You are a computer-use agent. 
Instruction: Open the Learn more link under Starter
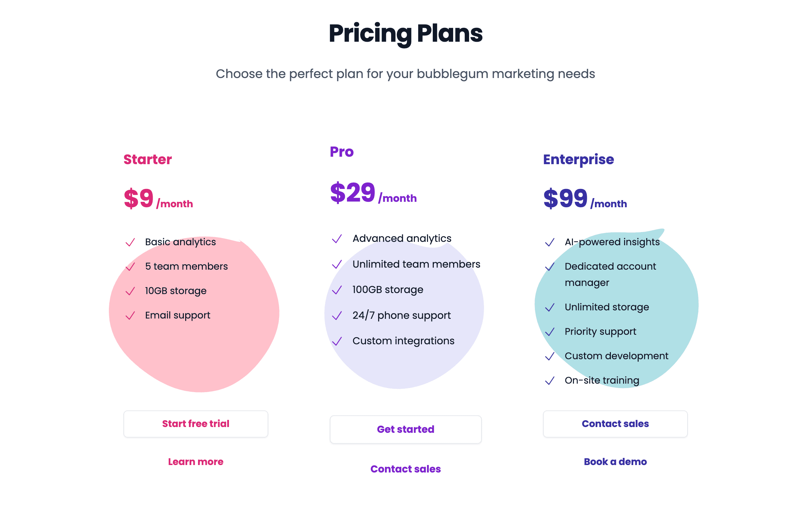click(195, 462)
